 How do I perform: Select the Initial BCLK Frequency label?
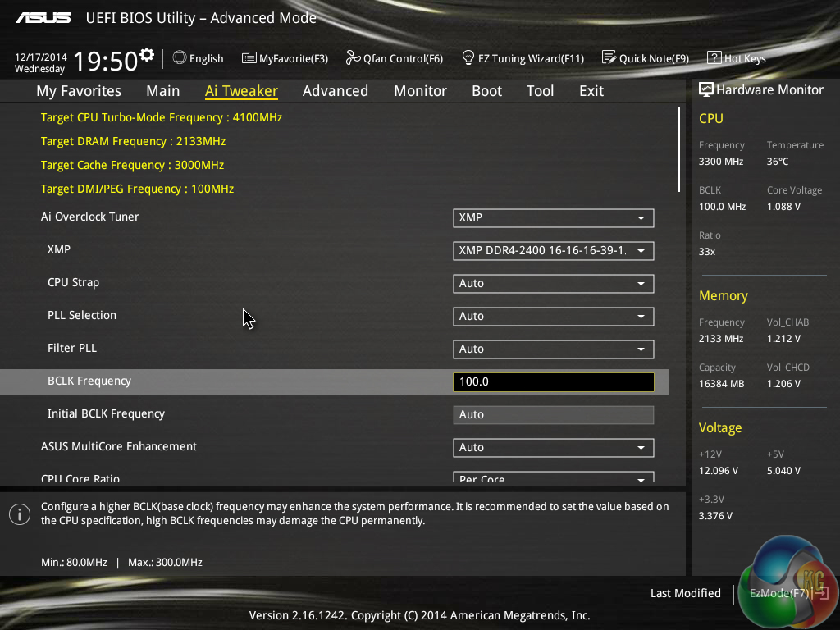(106, 413)
